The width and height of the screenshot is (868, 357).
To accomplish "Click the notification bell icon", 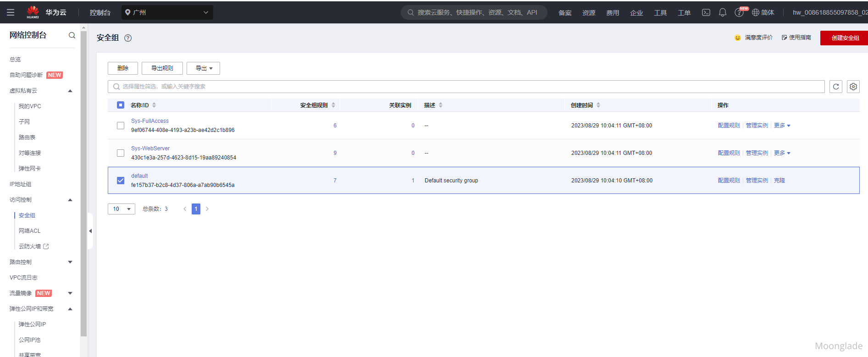I will pyautogui.click(x=722, y=12).
